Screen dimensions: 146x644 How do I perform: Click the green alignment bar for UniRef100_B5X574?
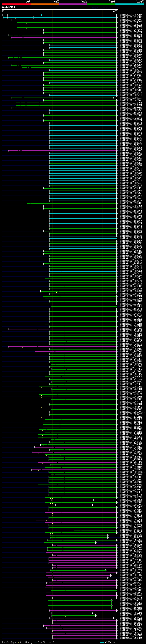tap(80, 32)
